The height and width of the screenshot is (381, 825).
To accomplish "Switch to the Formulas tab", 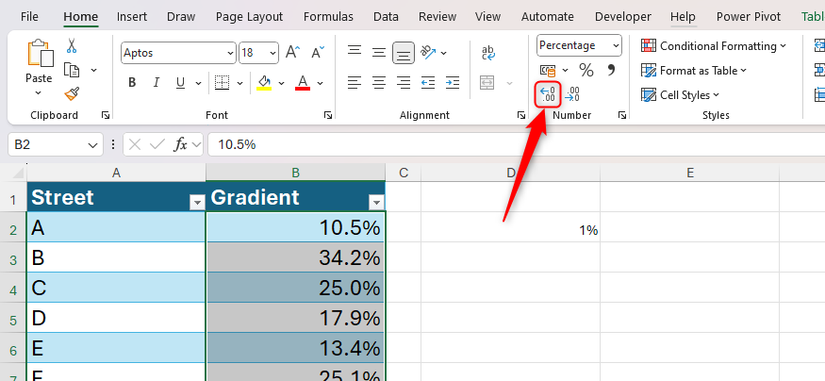I will [x=328, y=17].
